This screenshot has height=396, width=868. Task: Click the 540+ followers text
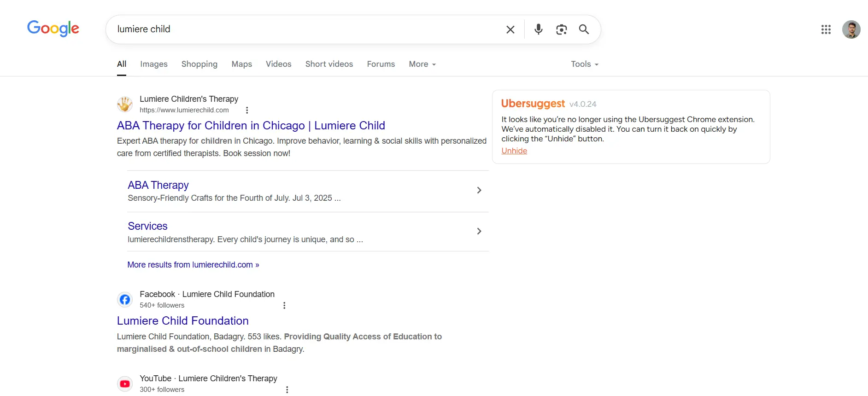point(162,305)
